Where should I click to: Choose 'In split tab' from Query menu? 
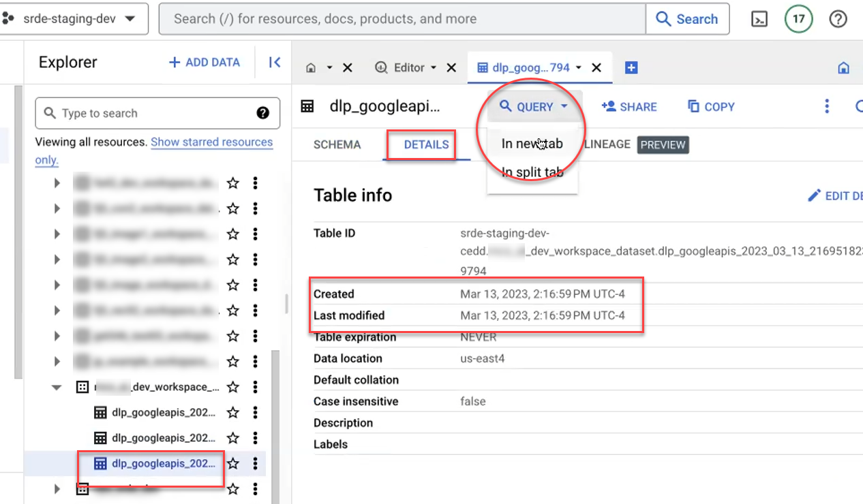532,172
